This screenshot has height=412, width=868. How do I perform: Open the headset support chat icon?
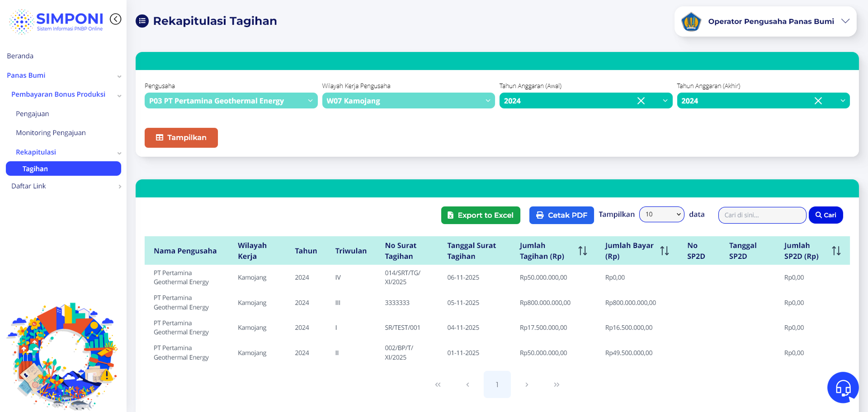(843, 387)
